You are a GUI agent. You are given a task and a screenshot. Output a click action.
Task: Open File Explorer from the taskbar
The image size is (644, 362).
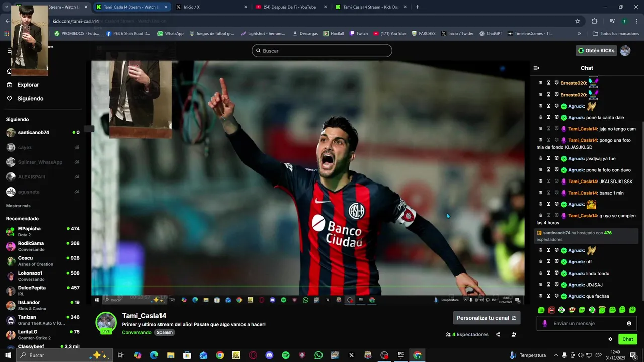pyautogui.click(x=171, y=355)
